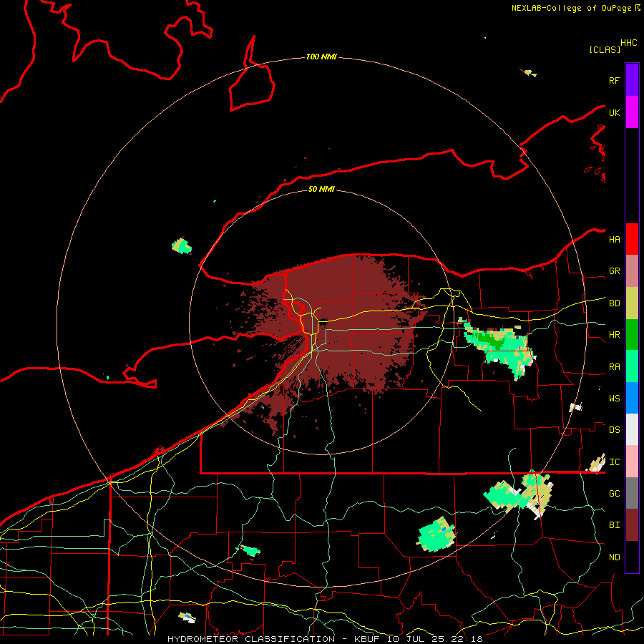Click the RF legend label
The height and width of the screenshot is (644, 644).
click(x=614, y=80)
